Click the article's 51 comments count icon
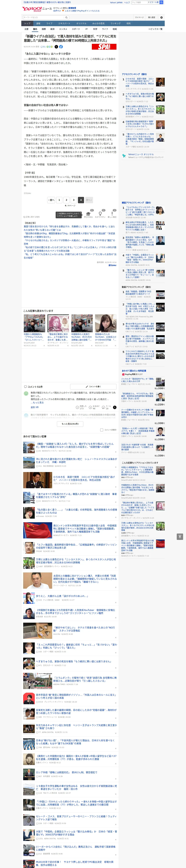Viewport: 186px width, 868px height. click(x=43, y=47)
